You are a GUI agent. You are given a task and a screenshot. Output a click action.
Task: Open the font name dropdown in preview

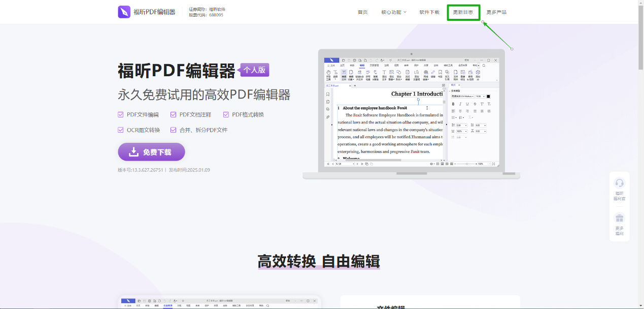tap(462, 96)
